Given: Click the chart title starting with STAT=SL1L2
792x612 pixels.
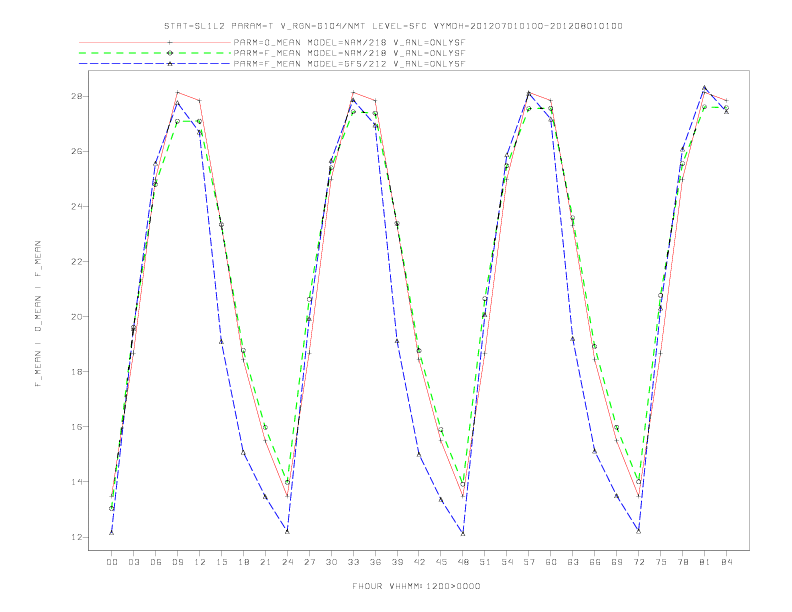Looking at the screenshot, I should click(393, 26).
